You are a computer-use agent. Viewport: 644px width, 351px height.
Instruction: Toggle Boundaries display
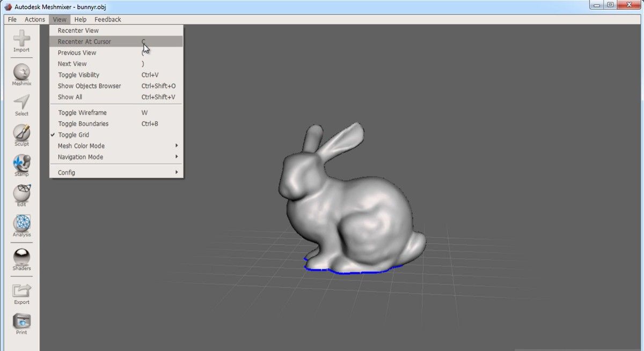[116, 123]
